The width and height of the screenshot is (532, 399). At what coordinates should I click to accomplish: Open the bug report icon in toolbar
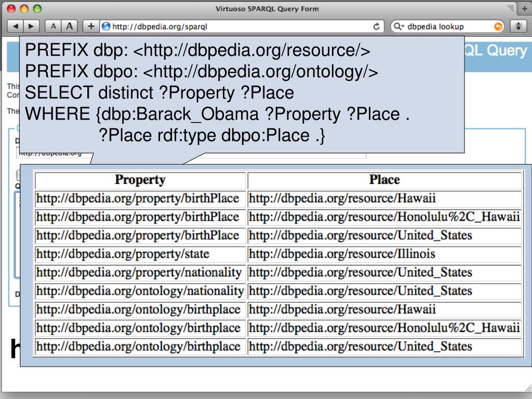[x=518, y=26]
